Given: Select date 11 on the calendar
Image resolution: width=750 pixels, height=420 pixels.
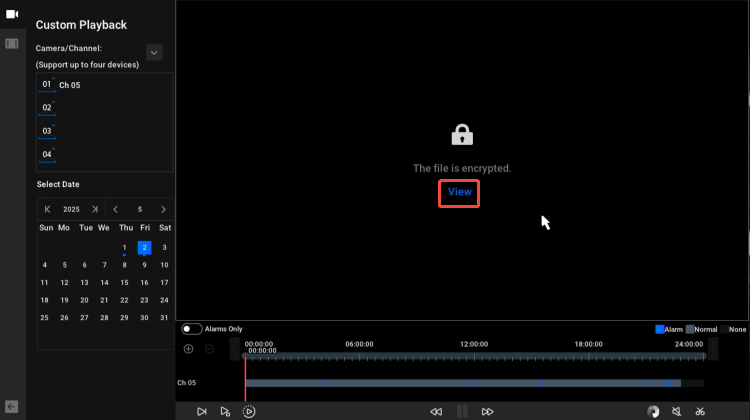Looking at the screenshot, I should 44,283.
